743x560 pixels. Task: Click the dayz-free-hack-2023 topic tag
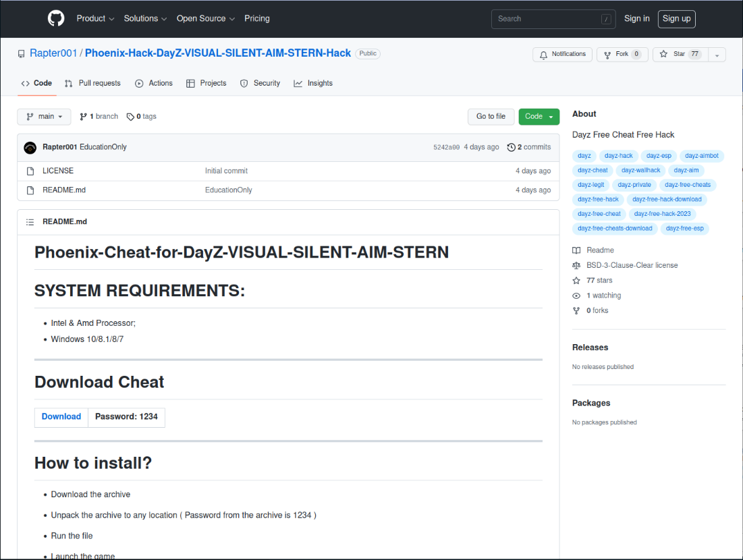662,214
